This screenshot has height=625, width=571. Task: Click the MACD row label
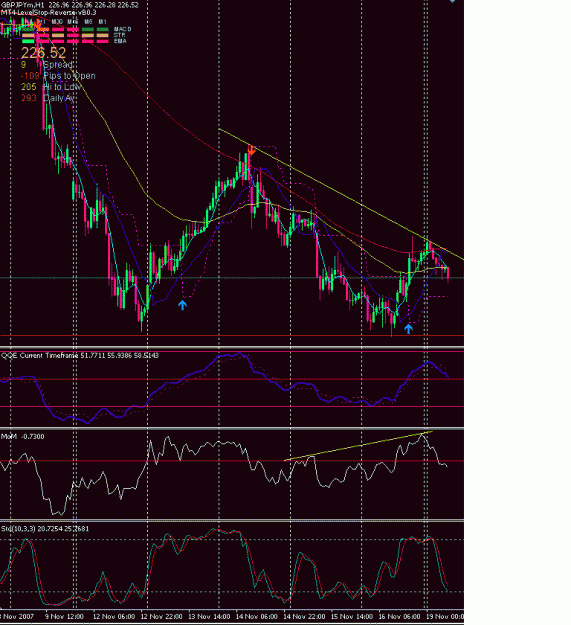coord(122,29)
